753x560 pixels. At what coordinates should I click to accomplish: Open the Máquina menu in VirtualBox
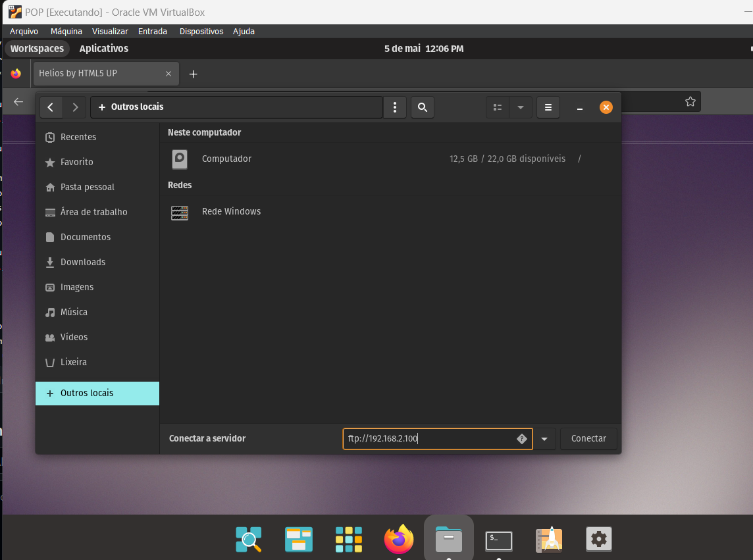[66, 31]
